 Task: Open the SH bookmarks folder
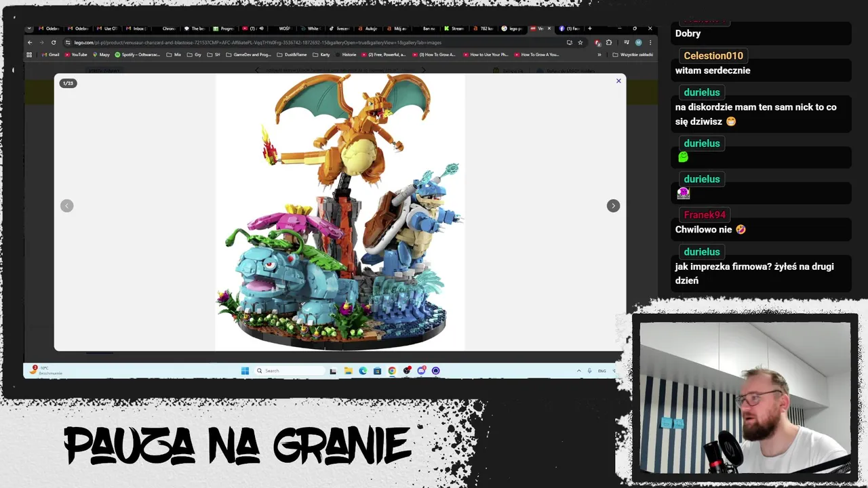[x=214, y=55]
